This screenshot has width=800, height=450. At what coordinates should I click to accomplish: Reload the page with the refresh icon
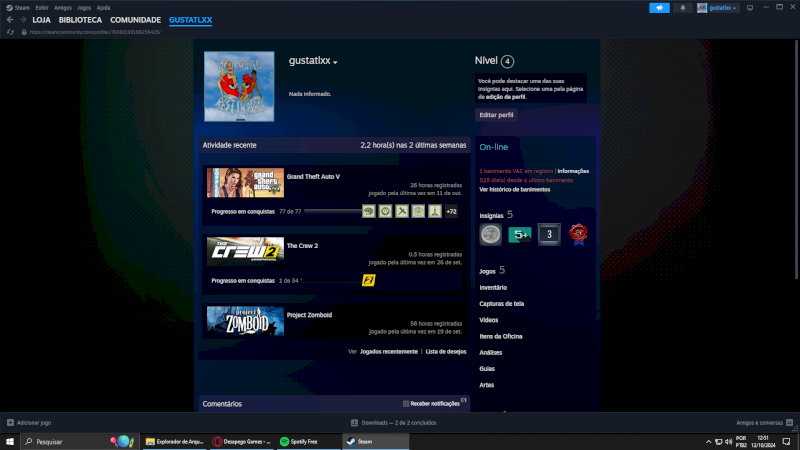[10, 32]
